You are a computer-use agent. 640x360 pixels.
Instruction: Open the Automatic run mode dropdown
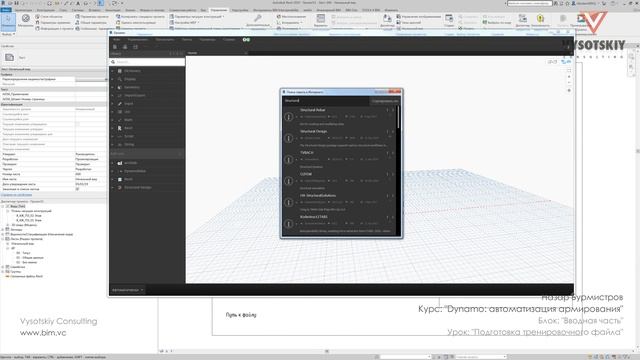(128, 290)
